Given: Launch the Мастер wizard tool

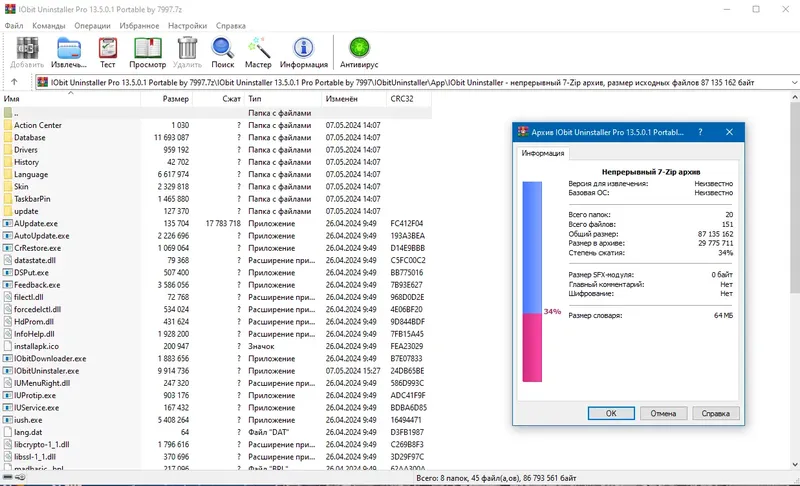Looking at the screenshot, I should click(x=258, y=48).
